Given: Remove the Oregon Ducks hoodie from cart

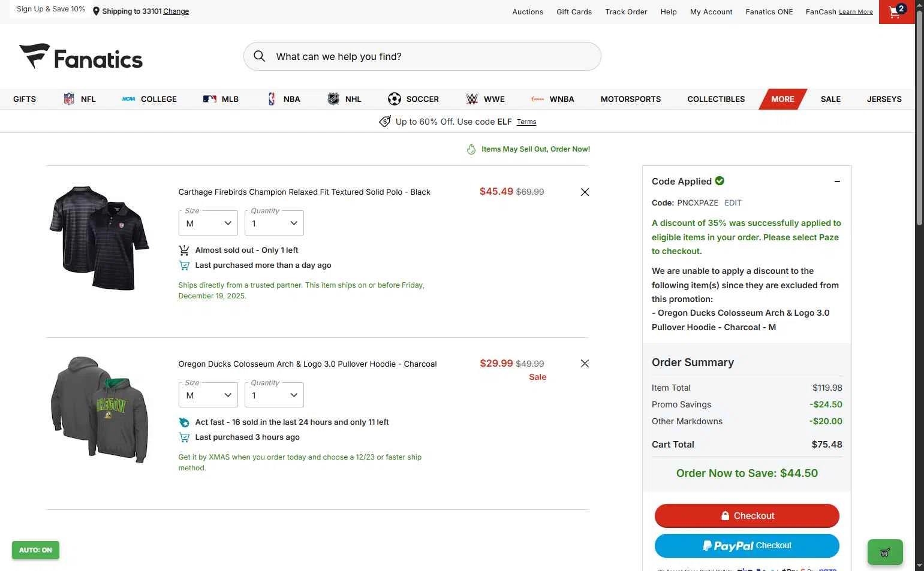Looking at the screenshot, I should tap(585, 364).
